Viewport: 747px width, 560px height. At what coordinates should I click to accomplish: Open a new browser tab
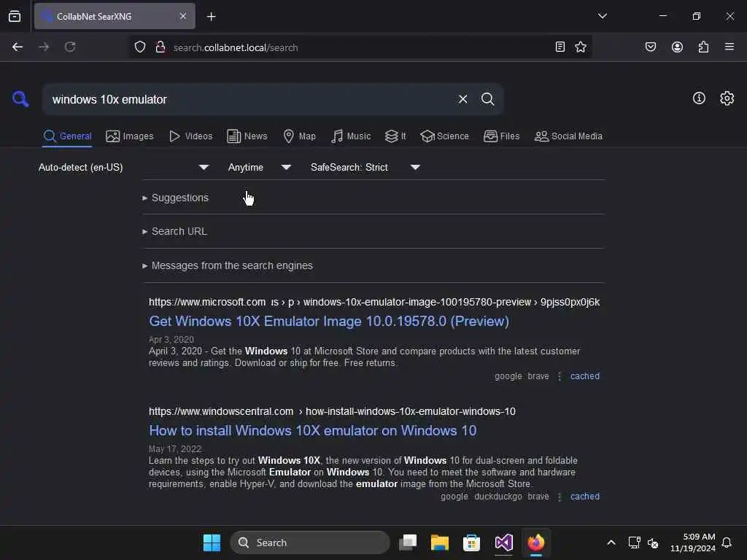(x=211, y=17)
